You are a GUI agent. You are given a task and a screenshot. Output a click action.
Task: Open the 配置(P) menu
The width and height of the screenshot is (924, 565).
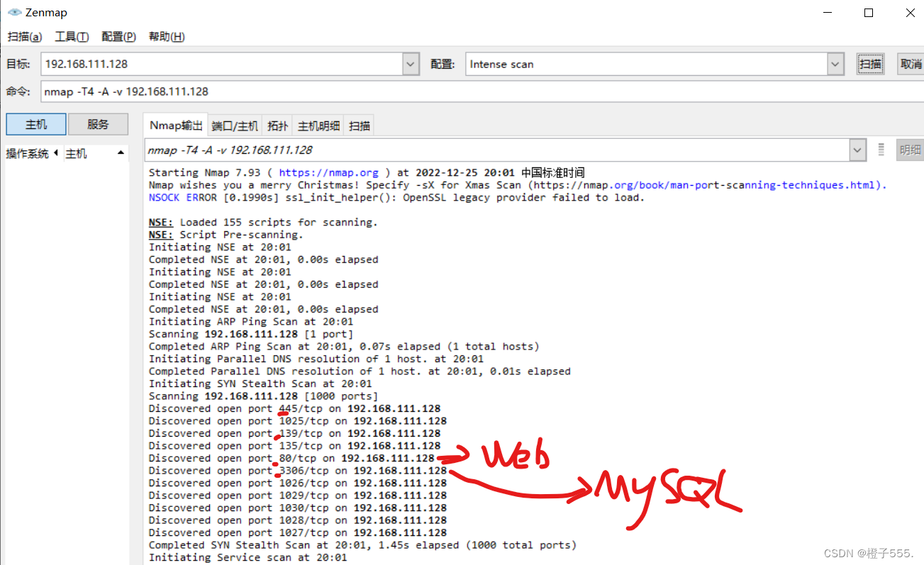[x=118, y=37]
